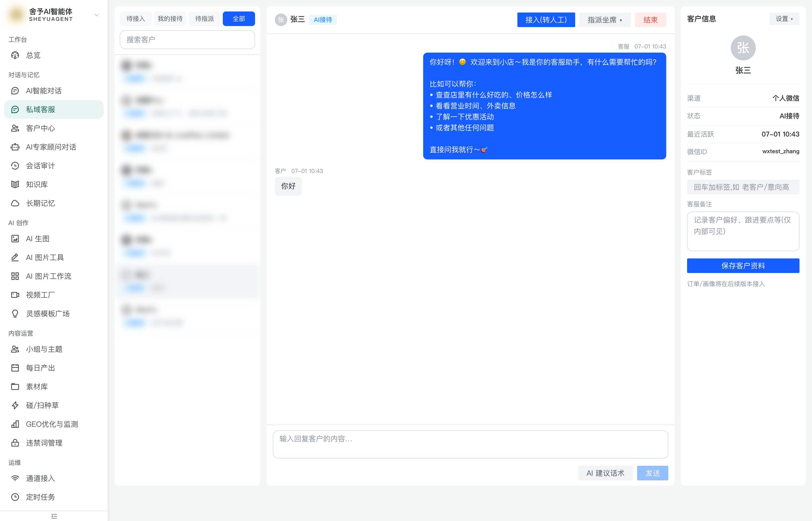Focus the 搜索客户 search field

[187, 40]
